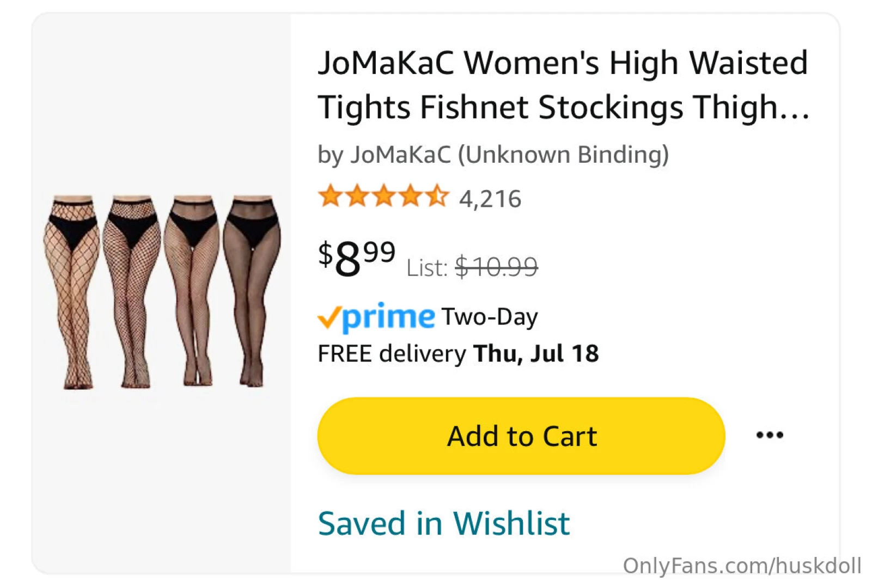Image resolution: width=872 pixels, height=588 pixels.
Task: Click the blue prime logo text
Action: pyautogui.click(x=389, y=317)
